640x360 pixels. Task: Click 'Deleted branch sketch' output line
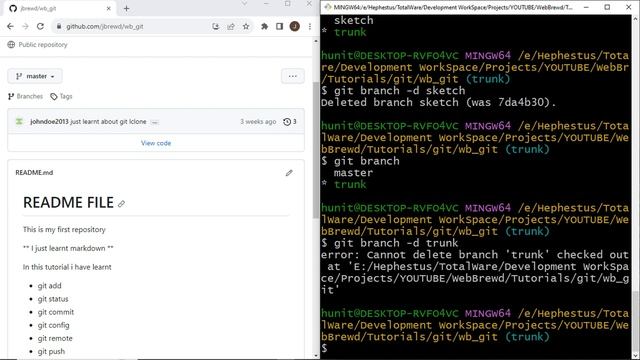click(x=438, y=102)
